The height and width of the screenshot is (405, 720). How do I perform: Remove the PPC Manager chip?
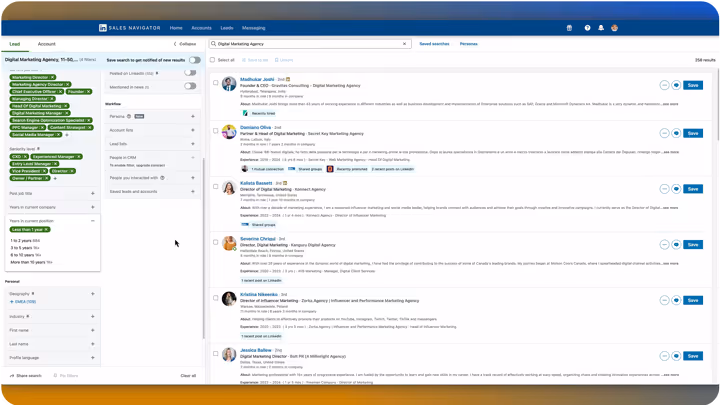click(42, 127)
